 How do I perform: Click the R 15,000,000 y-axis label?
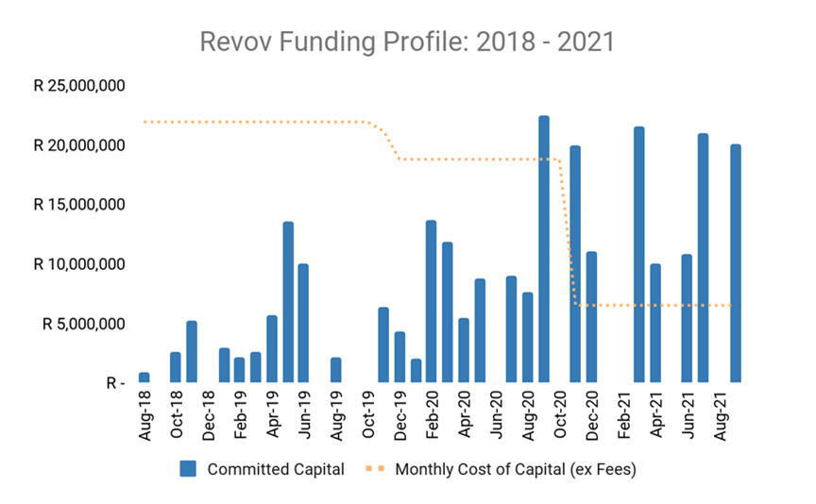point(79,205)
